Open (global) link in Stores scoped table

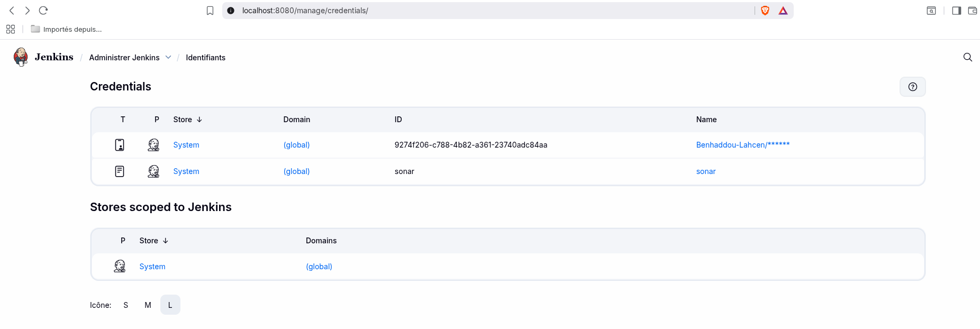click(x=319, y=267)
